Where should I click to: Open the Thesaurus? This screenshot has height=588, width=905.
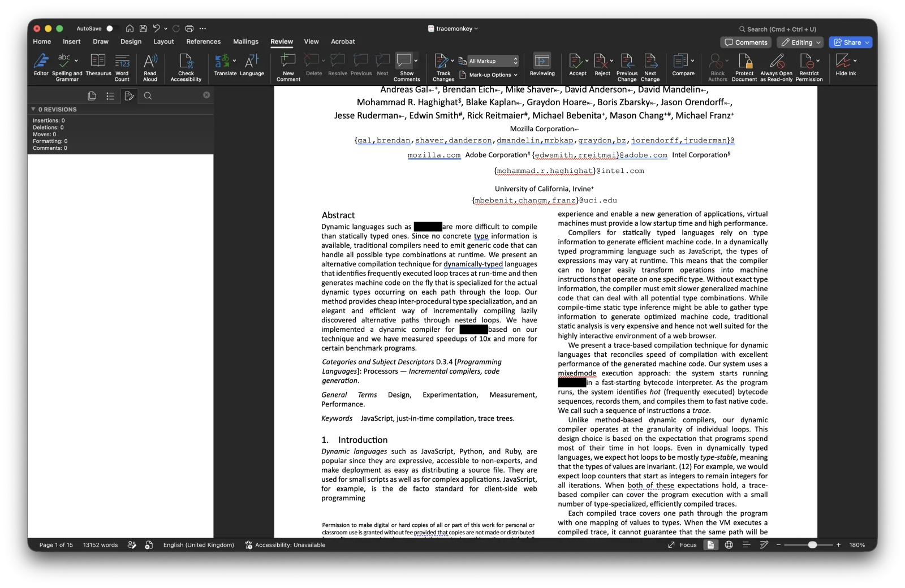(98, 65)
